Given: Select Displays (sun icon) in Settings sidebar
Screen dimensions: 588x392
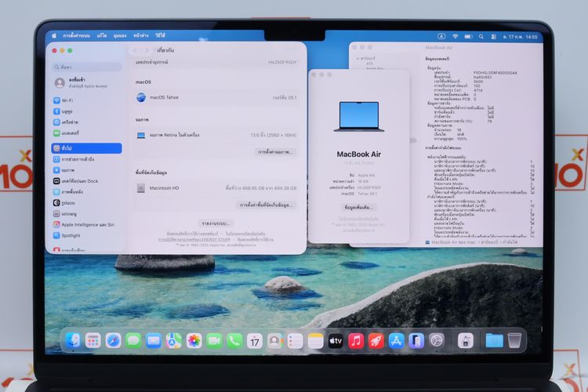Looking at the screenshot, I should tap(86, 170).
